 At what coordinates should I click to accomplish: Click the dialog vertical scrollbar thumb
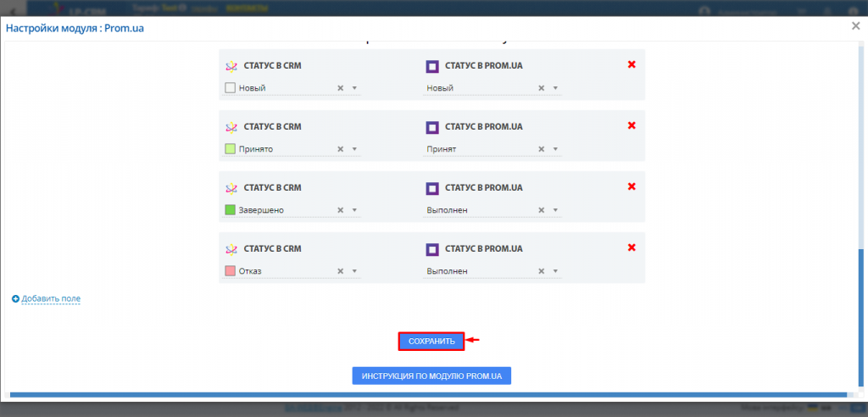pos(860,319)
